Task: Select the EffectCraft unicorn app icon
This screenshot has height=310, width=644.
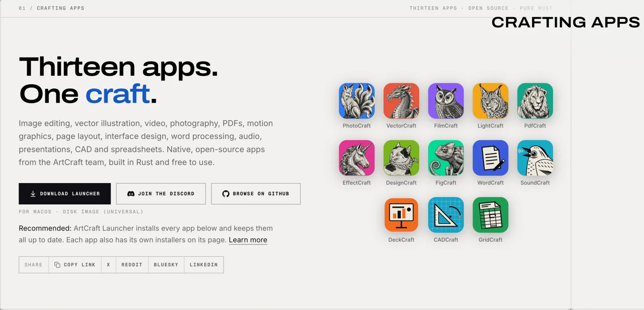Action: [x=357, y=158]
